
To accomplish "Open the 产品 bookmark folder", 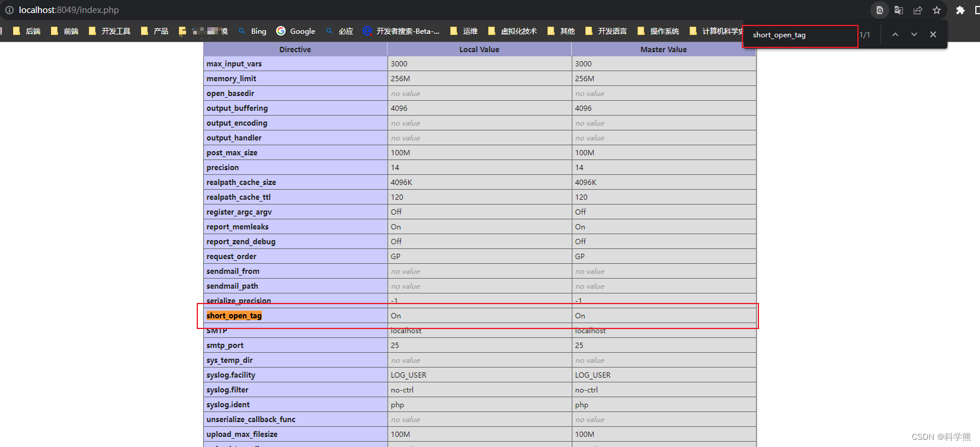I will click(154, 31).
